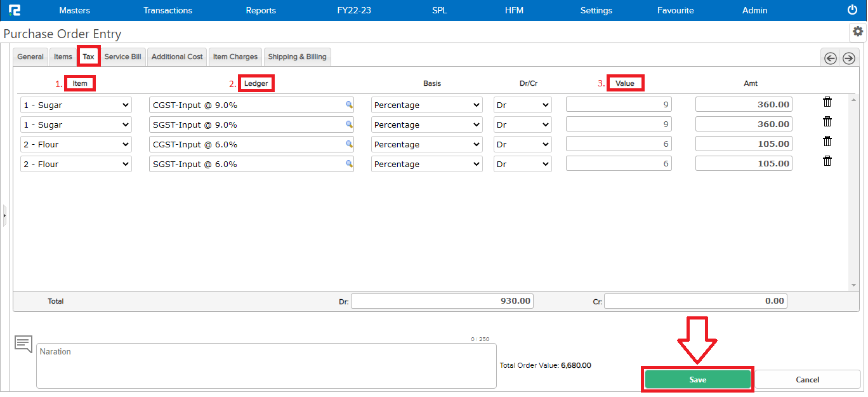Open the settings gear icon
Screen dimensions: 868x397
coord(858,32)
